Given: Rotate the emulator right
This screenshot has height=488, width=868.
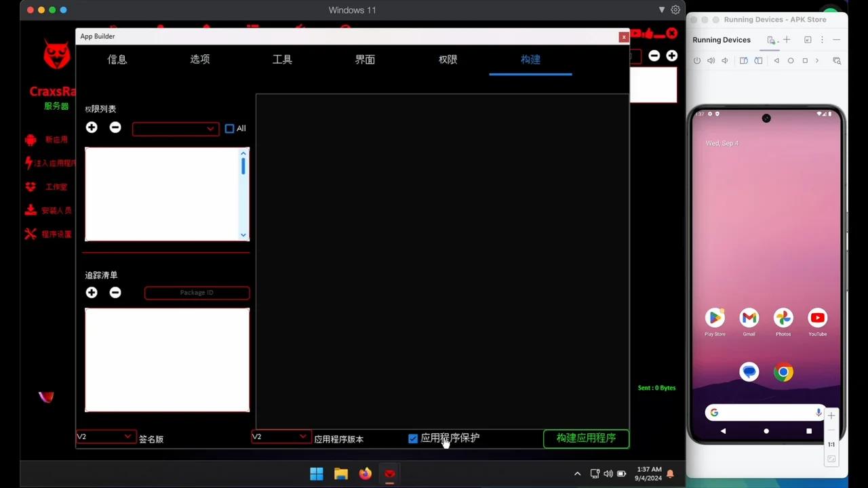Looking at the screenshot, I should [758, 60].
